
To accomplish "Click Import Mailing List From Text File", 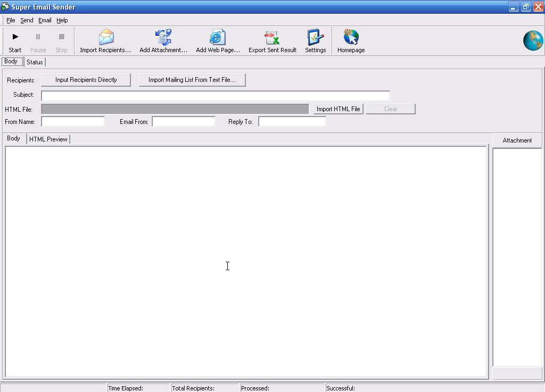I will (x=192, y=79).
